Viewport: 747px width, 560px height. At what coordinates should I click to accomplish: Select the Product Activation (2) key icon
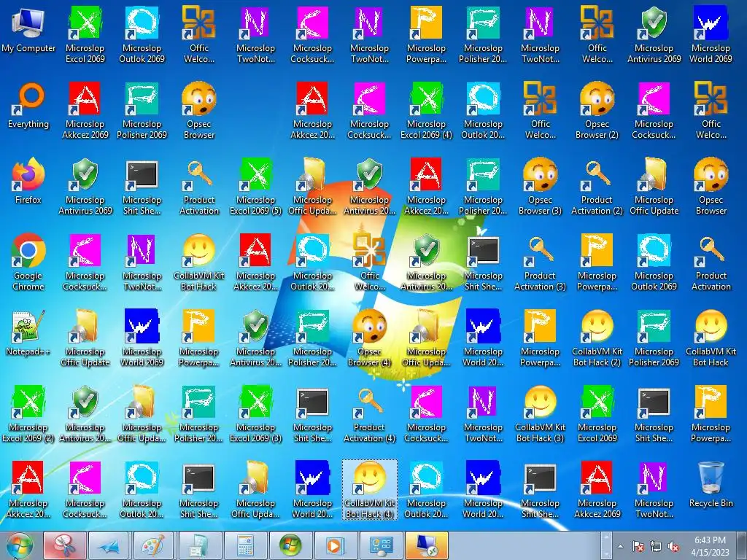coord(597,186)
